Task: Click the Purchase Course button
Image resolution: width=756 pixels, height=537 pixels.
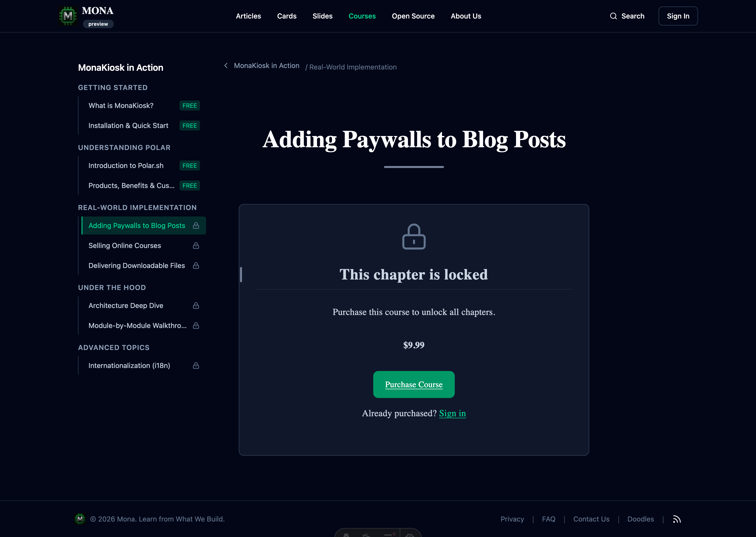Action: (x=413, y=384)
